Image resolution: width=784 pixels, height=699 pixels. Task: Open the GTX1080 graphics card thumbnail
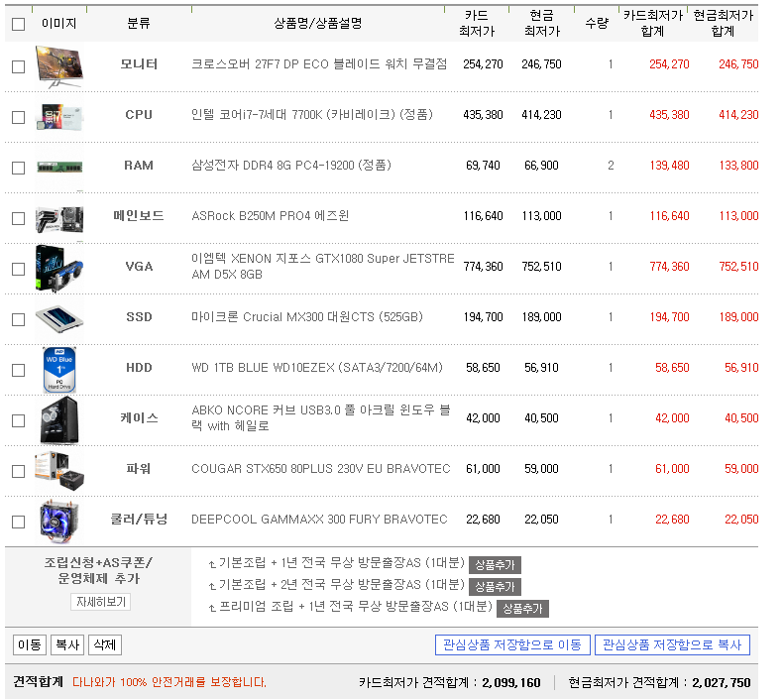(x=59, y=269)
